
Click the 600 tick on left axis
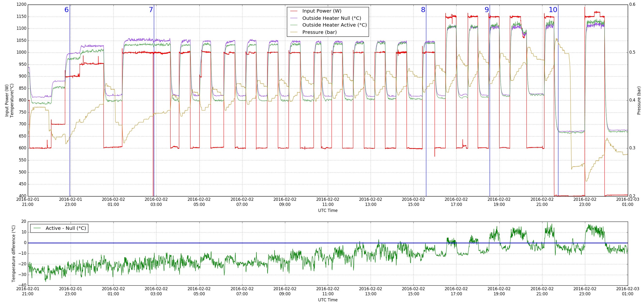click(x=22, y=148)
